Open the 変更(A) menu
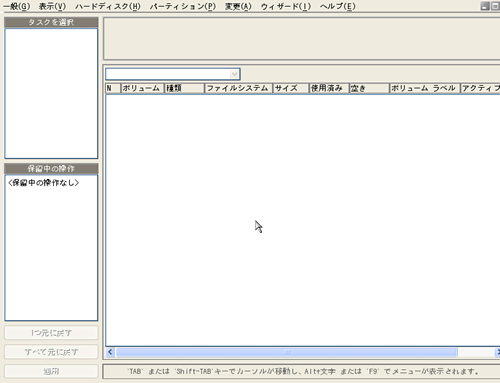 point(238,6)
